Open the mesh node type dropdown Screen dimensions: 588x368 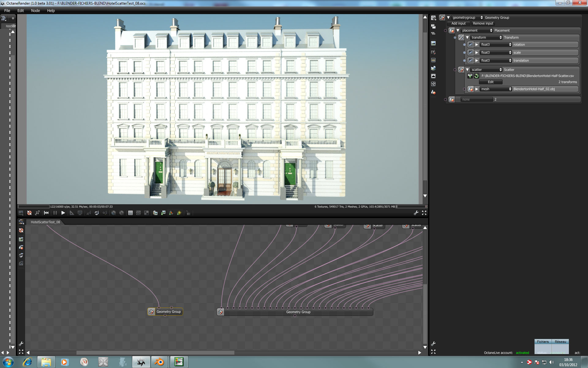coord(496,89)
